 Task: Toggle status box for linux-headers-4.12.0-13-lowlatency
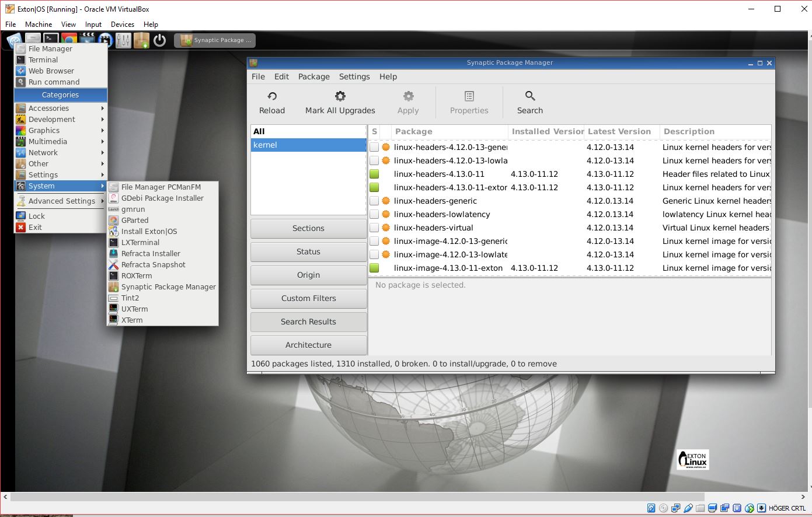[374, 160]
